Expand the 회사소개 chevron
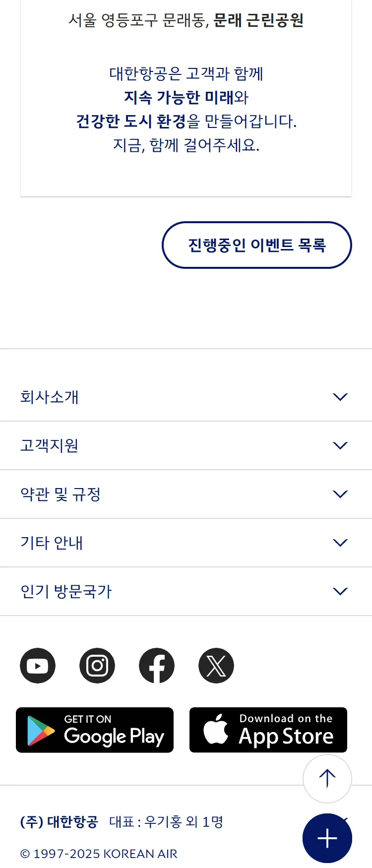 point(340,397)
